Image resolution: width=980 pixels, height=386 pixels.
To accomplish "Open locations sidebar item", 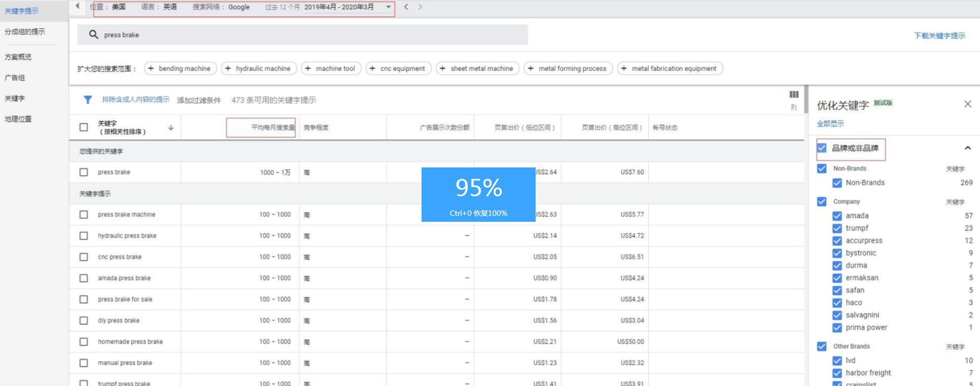I will [18, 119].
